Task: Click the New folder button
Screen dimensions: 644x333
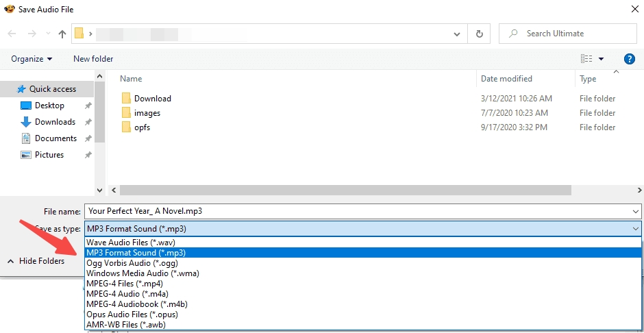Action: [93, 59]
